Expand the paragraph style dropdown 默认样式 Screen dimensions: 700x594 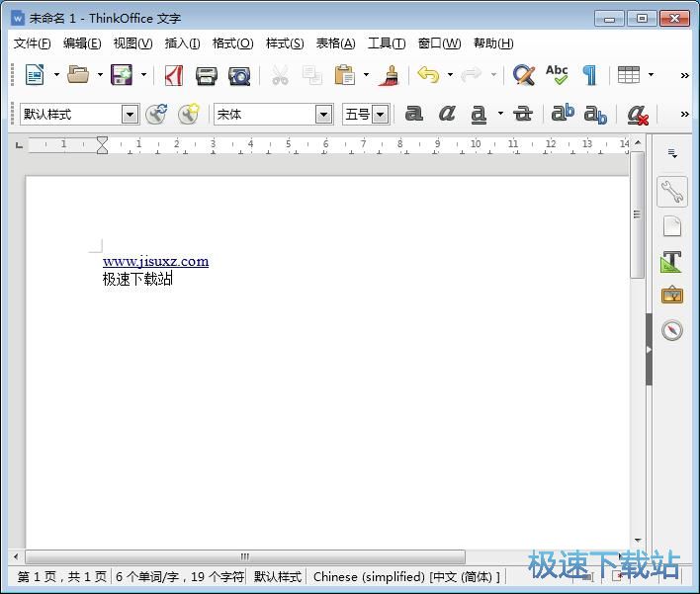(130, 115)
